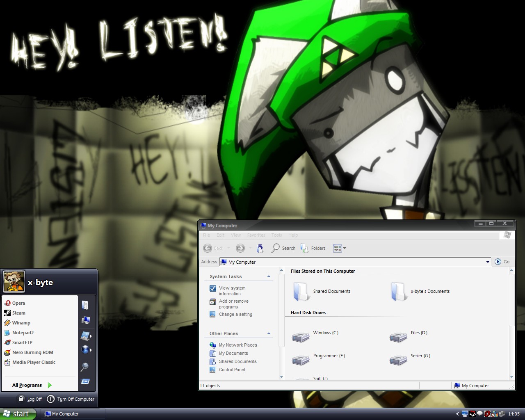Open the Run icon in start menu sidebar
This screenshot has width=525, height=420.
coord(85,381)
